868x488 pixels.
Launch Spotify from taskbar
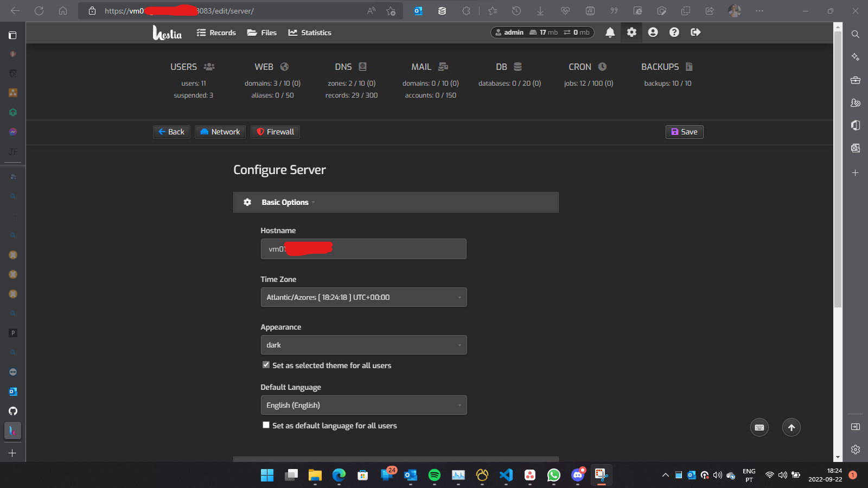435,476
